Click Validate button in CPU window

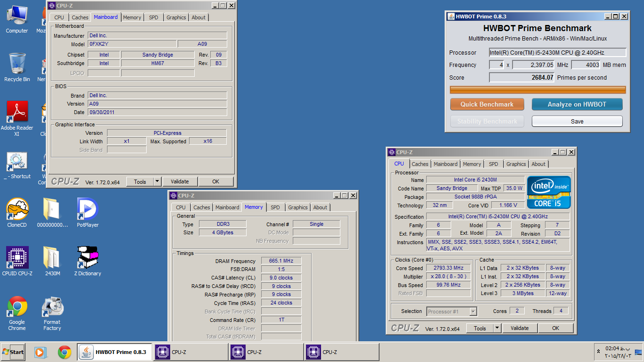(520, 328)
